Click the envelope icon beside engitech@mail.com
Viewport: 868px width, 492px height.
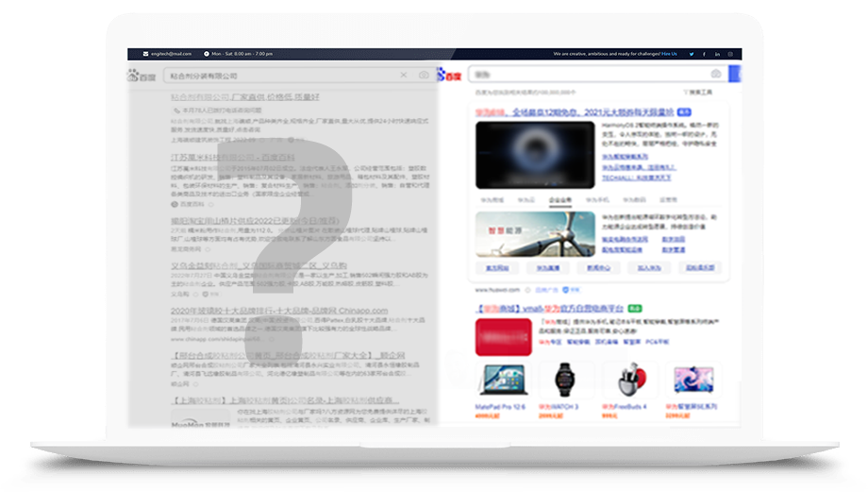(x=145, y=54)
